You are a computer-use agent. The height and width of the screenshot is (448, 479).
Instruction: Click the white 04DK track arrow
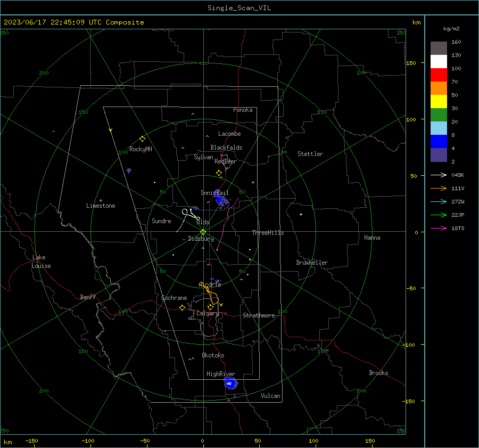pos(439,175)
